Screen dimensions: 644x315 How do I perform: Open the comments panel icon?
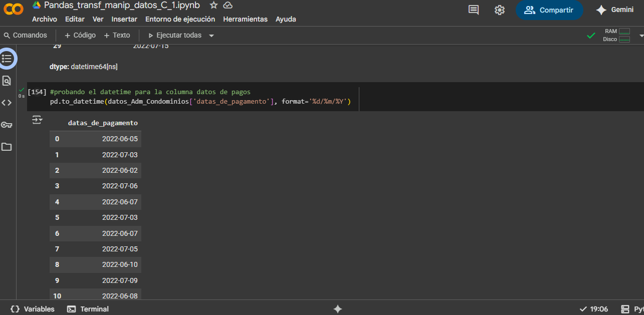click(x=474, y=10)
